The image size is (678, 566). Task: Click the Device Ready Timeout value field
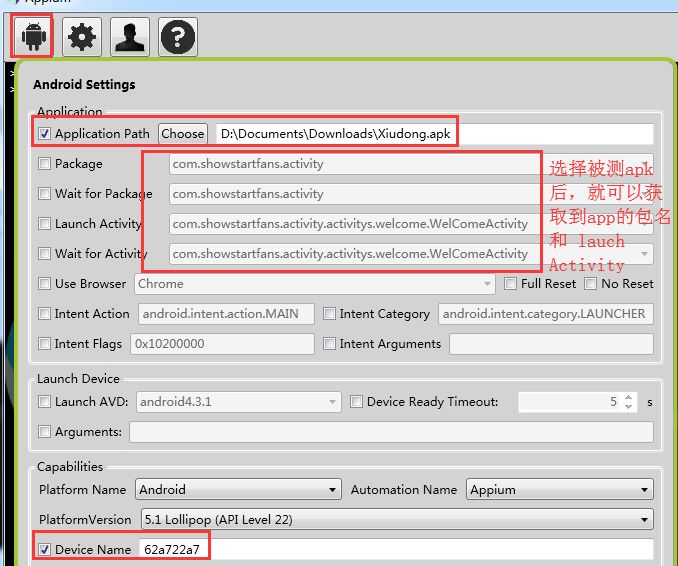pyautogui.click(x=570, y=402)
